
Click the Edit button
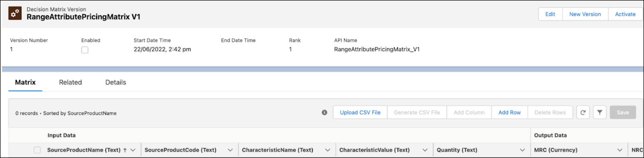click(x=550, y=14)
